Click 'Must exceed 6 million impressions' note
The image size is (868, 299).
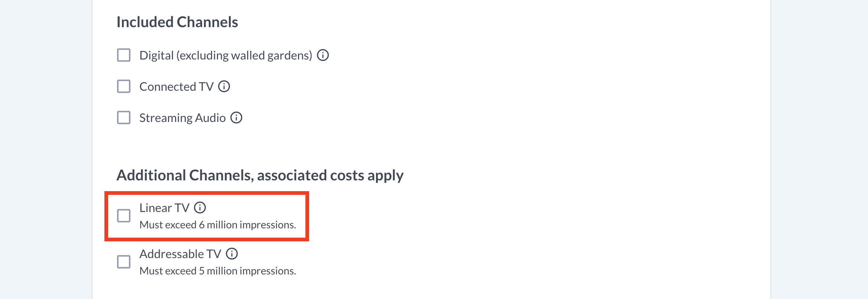(217, 225)
